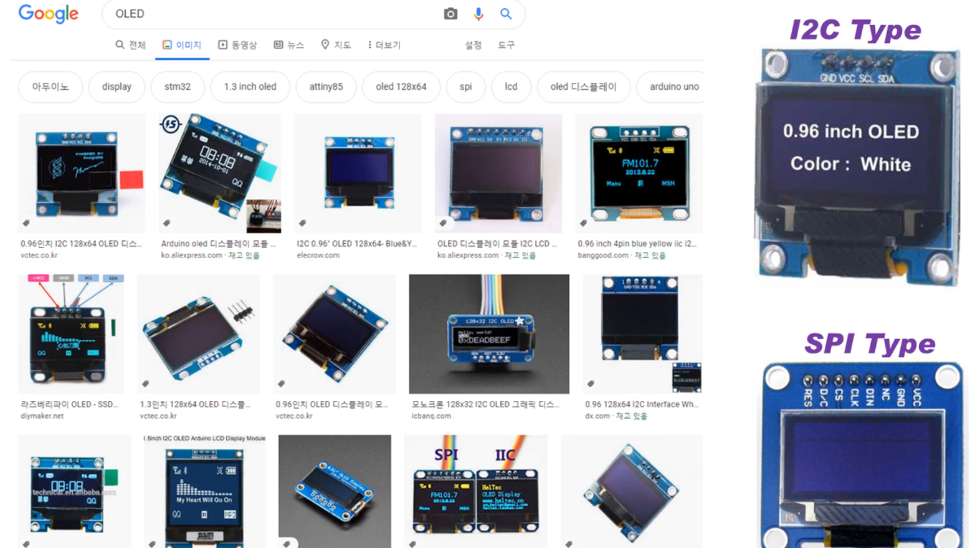Viewport: 980px width, 548px height.
Task: Open the 1.3인치 128x64 OLED thumbnail
Action: click(x=198, y=334)
